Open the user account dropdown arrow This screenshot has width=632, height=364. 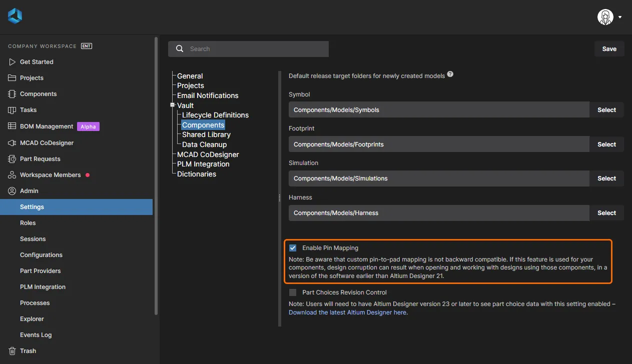tap(620, 17)
